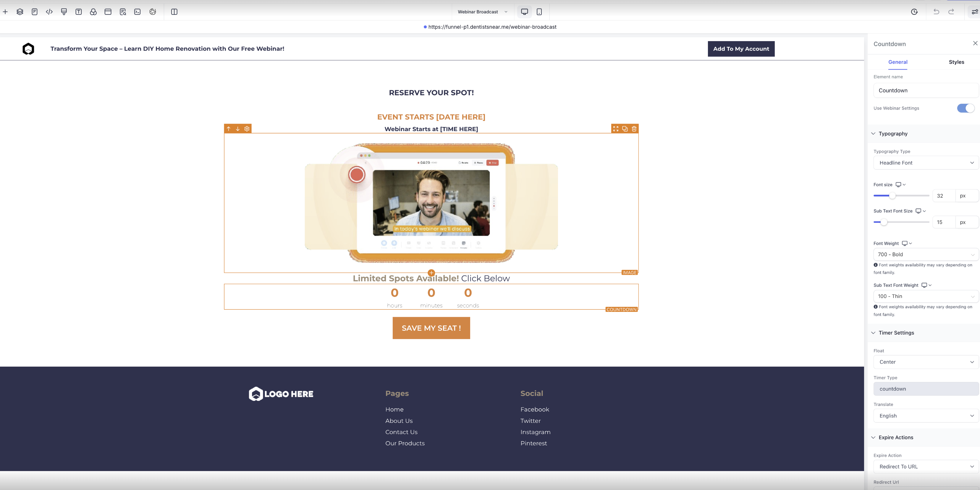
Task: Toggle the split sidebar layout icon
Action: click(x=174, y=12)
